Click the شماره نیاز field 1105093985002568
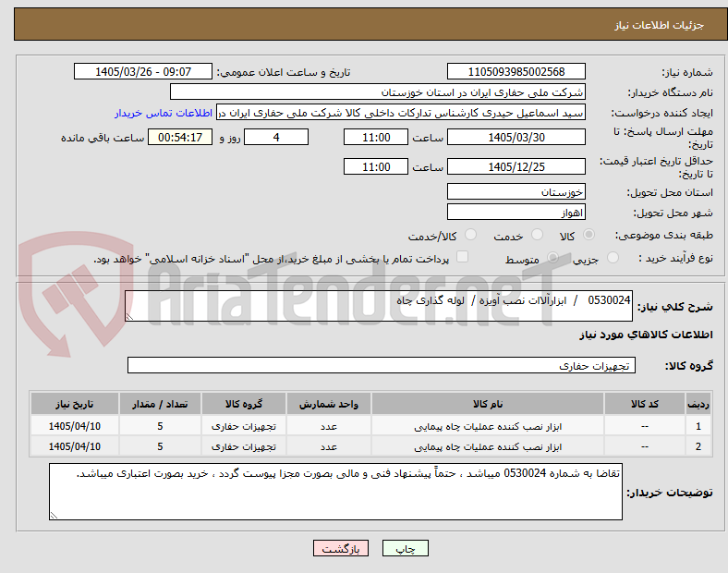Viewport: 728px width, 573px height. click(516, 71)
